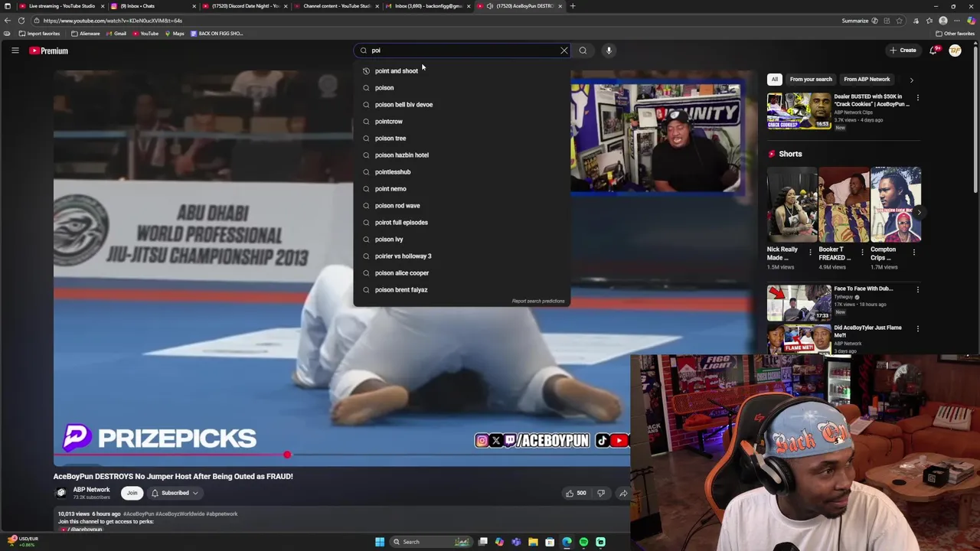Image resolution: width=980 pixels, height=551 pixels.
Task: Open Spotify from the taskbar
Action: pyautogui.click(x=583, y=542)
